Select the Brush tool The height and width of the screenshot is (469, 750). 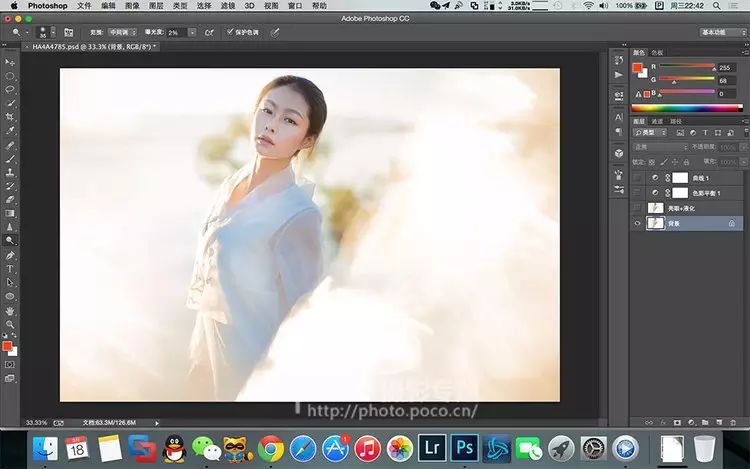point(10,159)
